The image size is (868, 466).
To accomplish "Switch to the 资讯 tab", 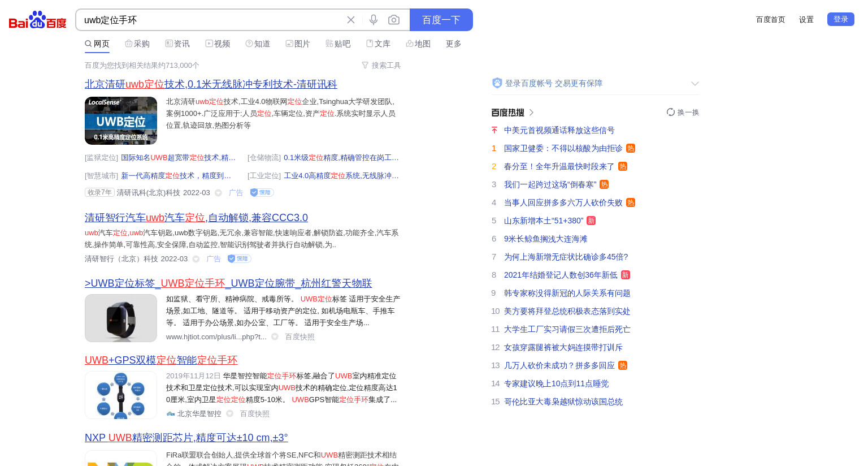I will [177, 44].
